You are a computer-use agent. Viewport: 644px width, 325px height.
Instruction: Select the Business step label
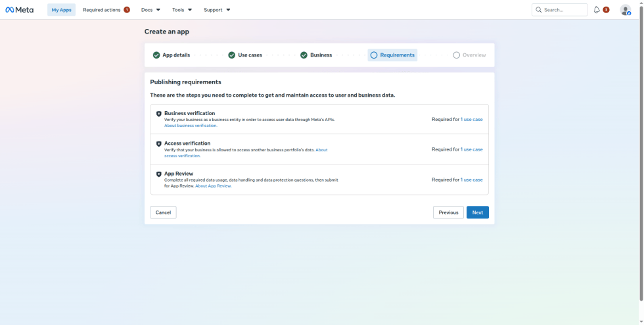[x=321, y=55]
